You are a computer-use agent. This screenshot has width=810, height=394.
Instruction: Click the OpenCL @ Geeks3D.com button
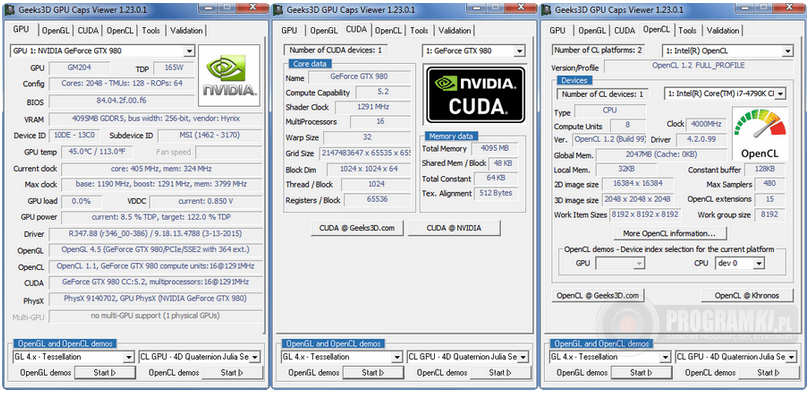tap(598, 295)
